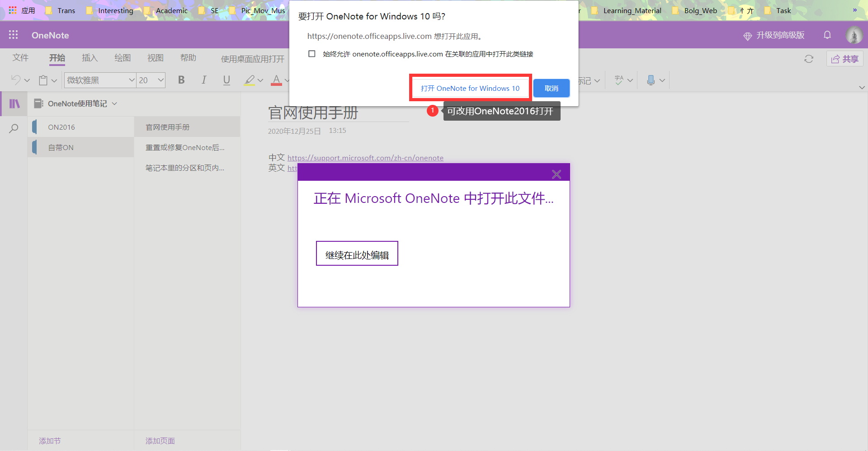Image resolution: width=868 pixels, height=451 pixels.
Task: Click the 官网使用手册 page title field
Action: [x=338, y=113]
